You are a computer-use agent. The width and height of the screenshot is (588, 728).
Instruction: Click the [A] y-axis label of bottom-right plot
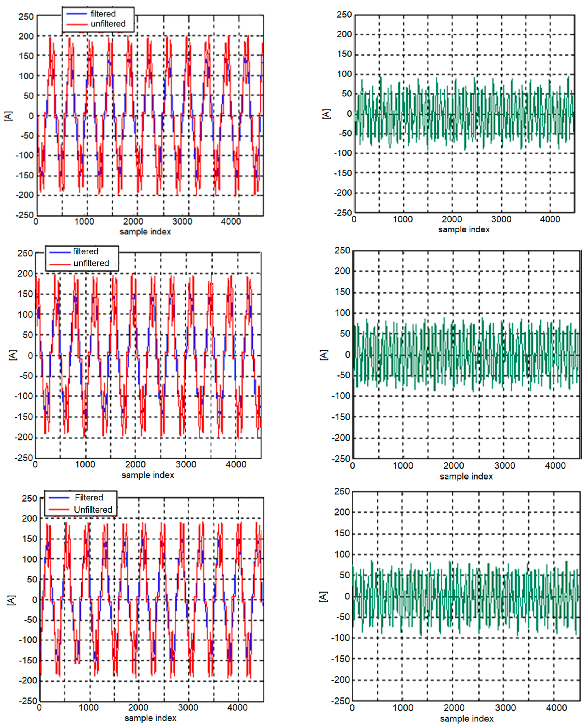click(x=324, y=597)
